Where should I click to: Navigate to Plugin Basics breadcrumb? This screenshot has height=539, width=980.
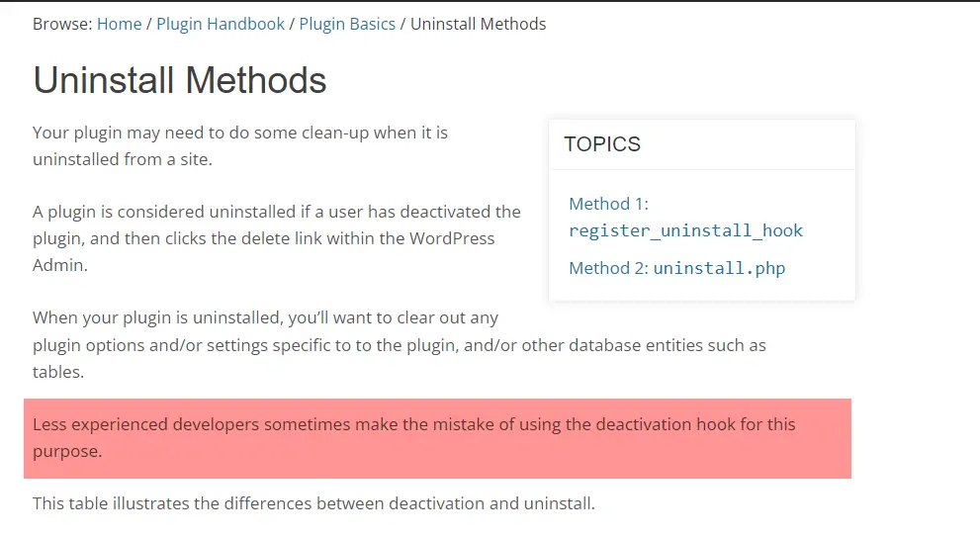pos(346,24)
